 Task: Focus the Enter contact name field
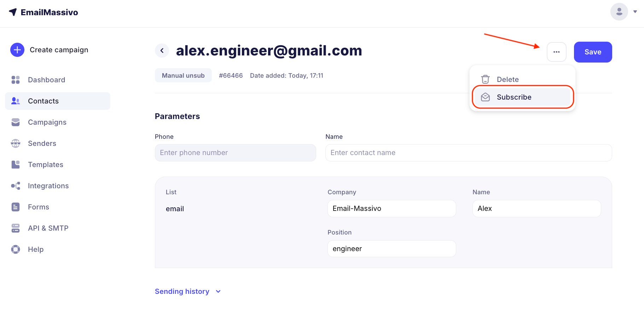tap(468, 153)
